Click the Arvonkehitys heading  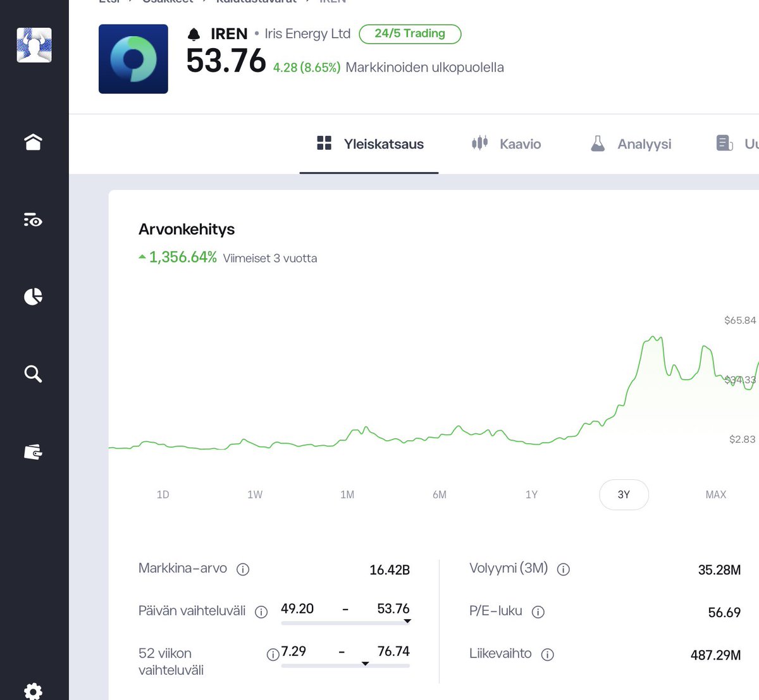(x=187, y=229)
